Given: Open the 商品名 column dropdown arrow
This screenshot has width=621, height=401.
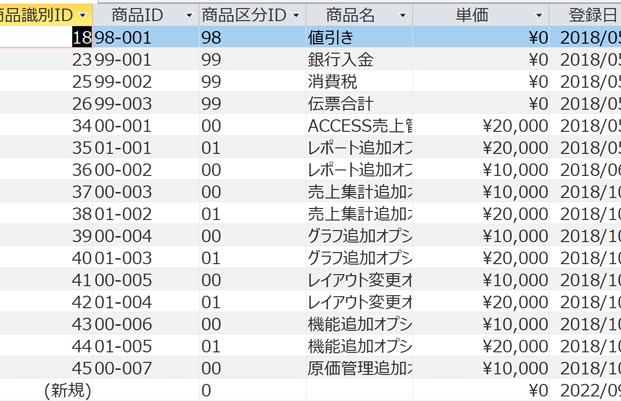Looking at the screenshot, I should tap(402, 16).
